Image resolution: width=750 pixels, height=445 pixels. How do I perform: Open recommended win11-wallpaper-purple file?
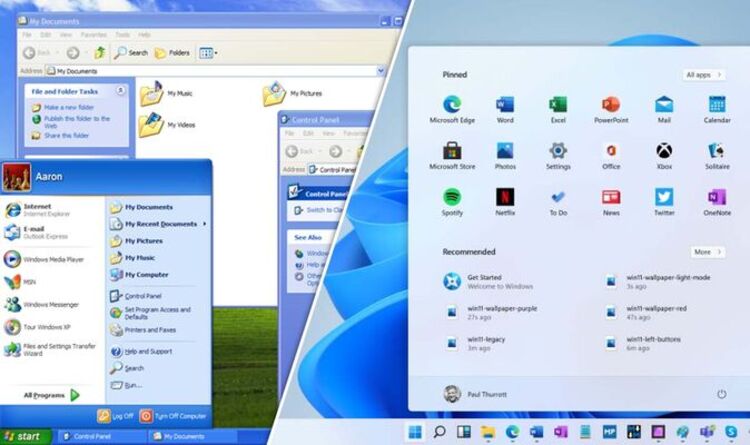491,312
